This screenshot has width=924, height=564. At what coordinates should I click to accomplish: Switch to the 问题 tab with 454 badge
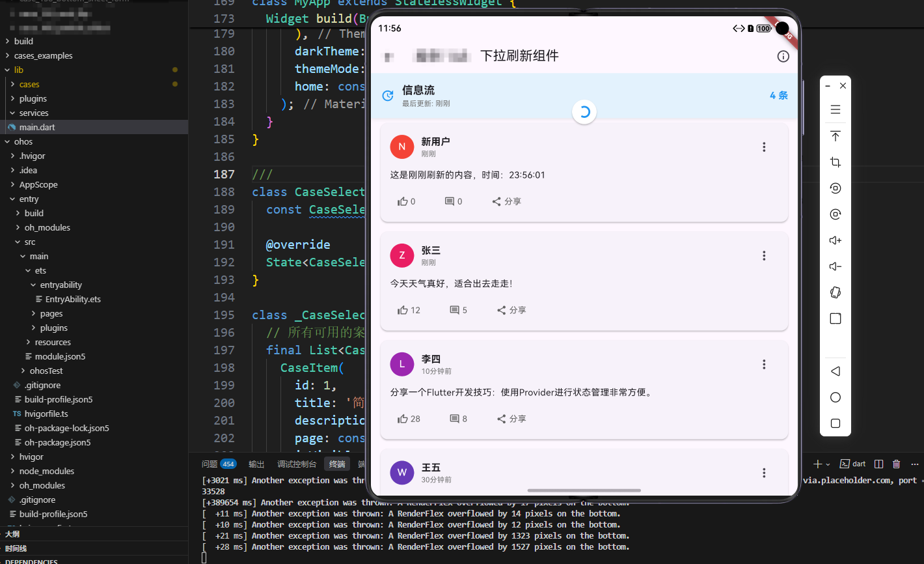click(x=219, y=464)
